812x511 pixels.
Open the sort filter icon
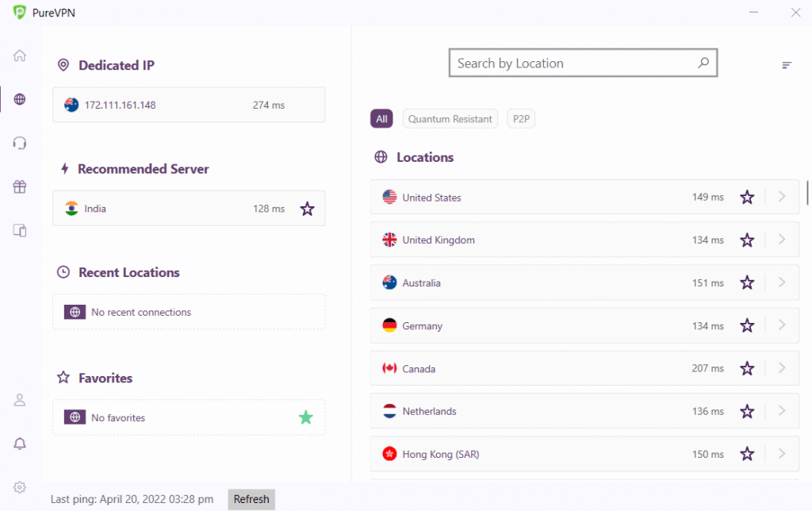[787, 65]
